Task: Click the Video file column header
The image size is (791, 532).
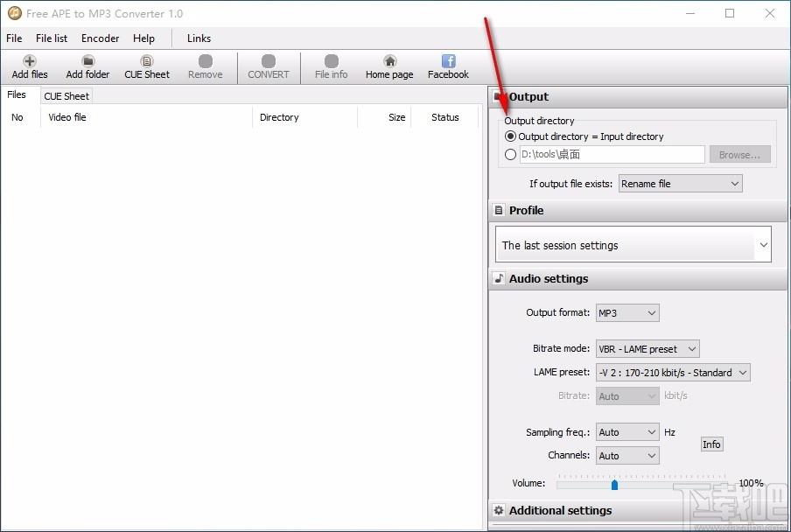Action: pos(146,117)
